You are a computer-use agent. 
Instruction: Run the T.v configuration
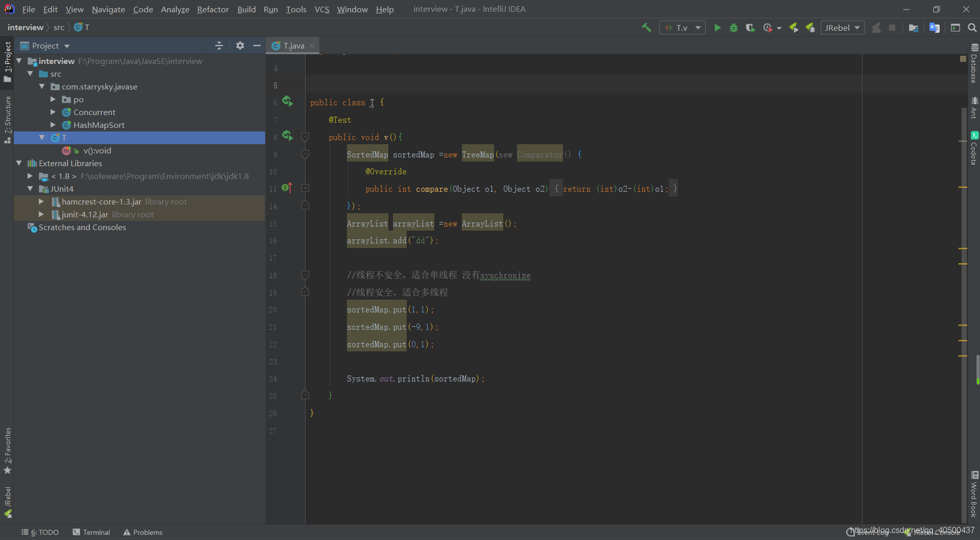tap(717, 28)
